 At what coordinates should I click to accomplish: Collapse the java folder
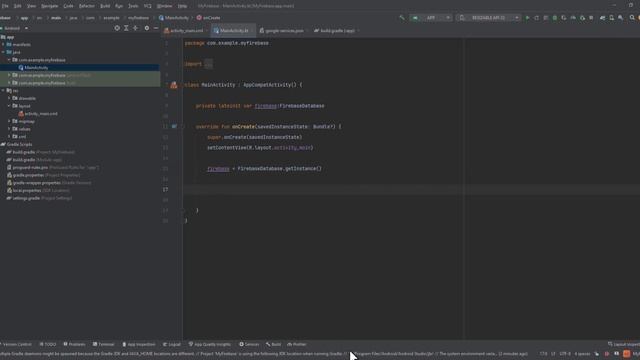tap(3, 52)
